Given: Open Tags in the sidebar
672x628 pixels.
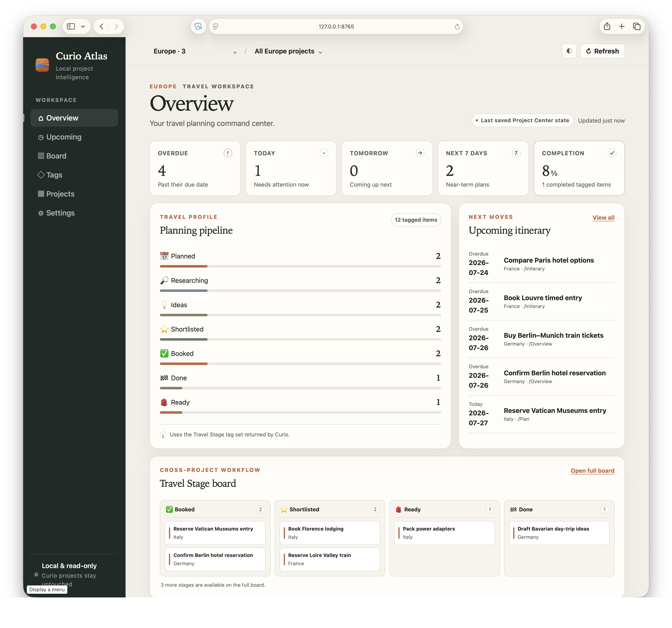Looking at the screenshot, I should [x=74, y=175].
